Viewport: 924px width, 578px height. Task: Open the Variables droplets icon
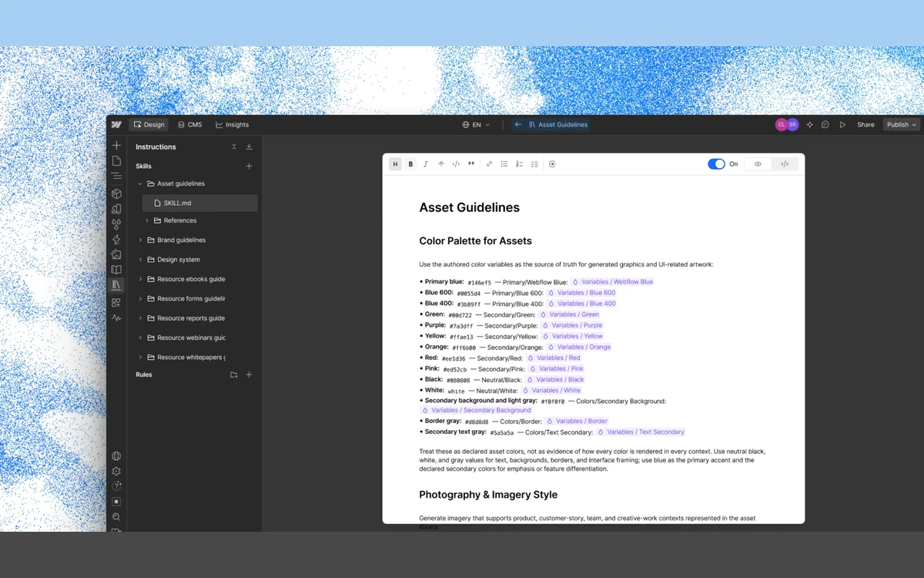(116, 224)
